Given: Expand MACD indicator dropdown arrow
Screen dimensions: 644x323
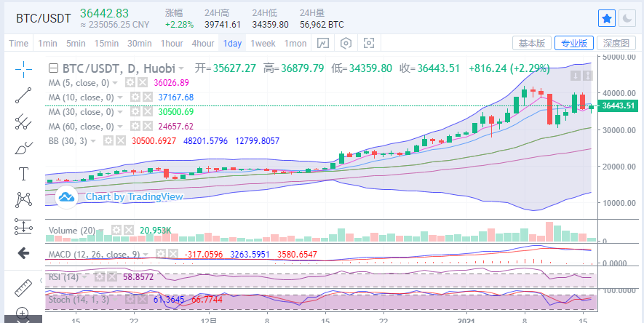Looking at the screenshot, I should (x=146, y=255).
